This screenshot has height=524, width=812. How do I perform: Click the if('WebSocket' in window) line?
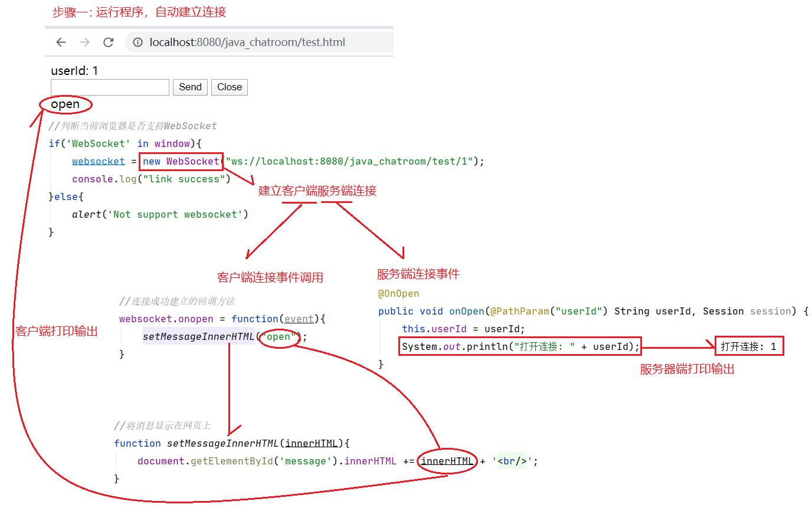(x=125, y=143)
